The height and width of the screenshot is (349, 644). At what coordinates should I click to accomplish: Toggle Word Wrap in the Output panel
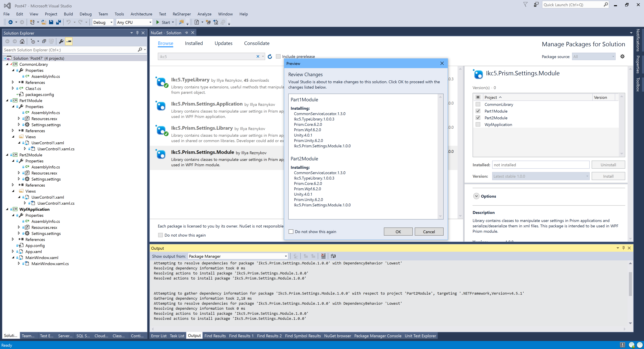pyautogui.click(x=333, y=256)
